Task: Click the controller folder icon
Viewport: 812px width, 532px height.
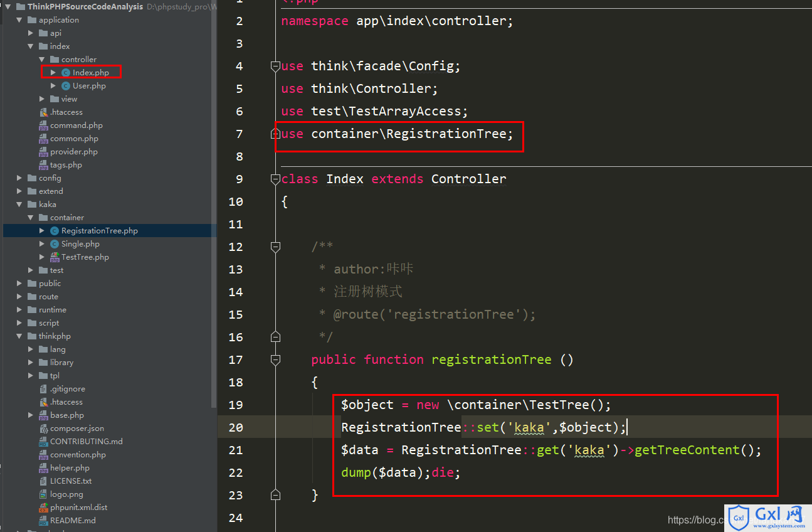Action: pyautogui.click(x=55, y=60)
